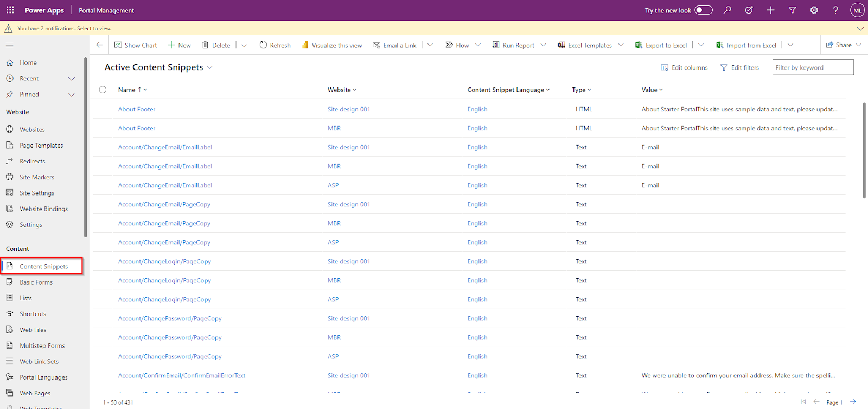Open the Website column header menu
Image resolution: width=868 pixels, height=409 pixels.
[x=342, y=90]
